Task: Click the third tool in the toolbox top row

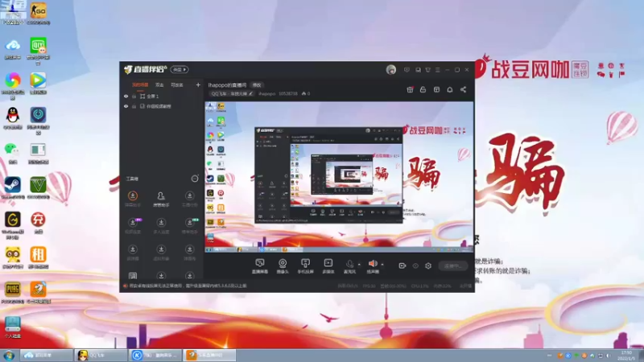Action: 189,199
